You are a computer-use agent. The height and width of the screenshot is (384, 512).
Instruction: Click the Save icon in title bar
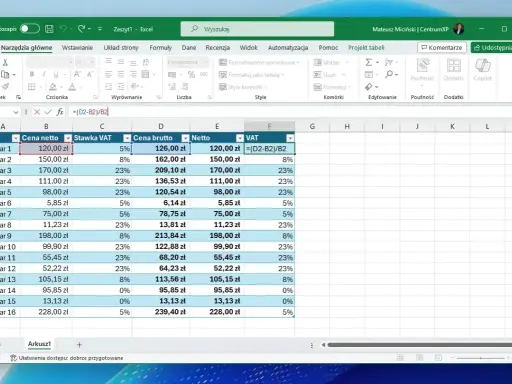point(49,29)
